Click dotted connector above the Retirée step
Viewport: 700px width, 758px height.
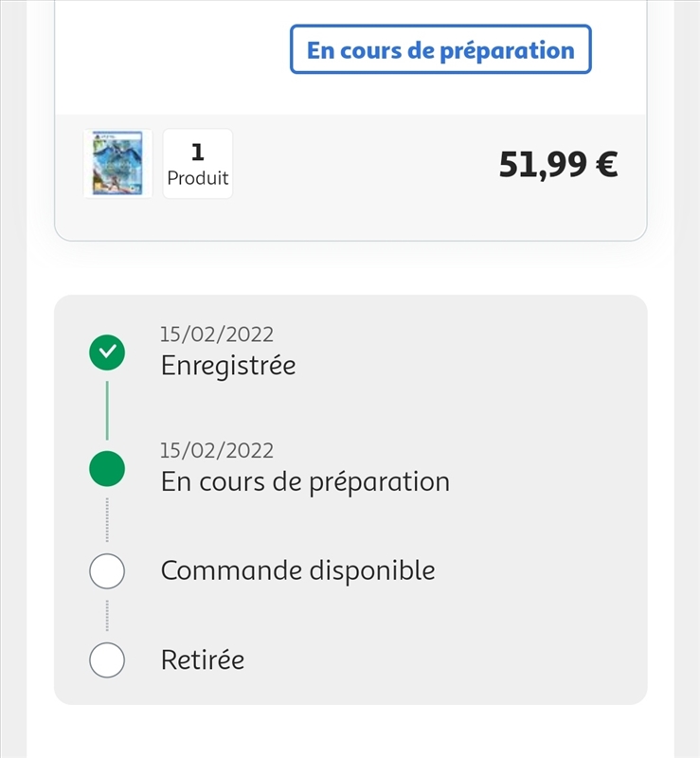pyautogui.click(x=107, y=615)
